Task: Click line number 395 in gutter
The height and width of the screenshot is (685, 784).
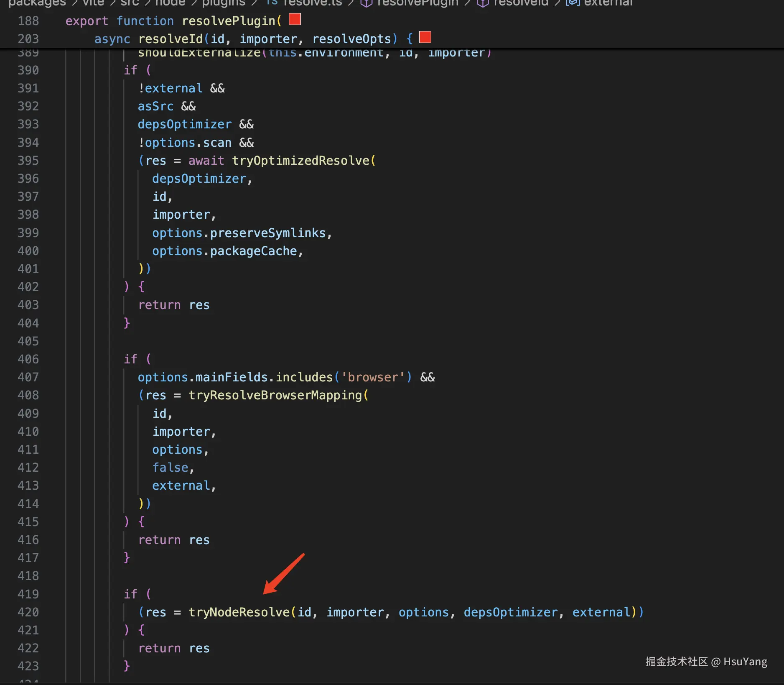Action: 28,161
